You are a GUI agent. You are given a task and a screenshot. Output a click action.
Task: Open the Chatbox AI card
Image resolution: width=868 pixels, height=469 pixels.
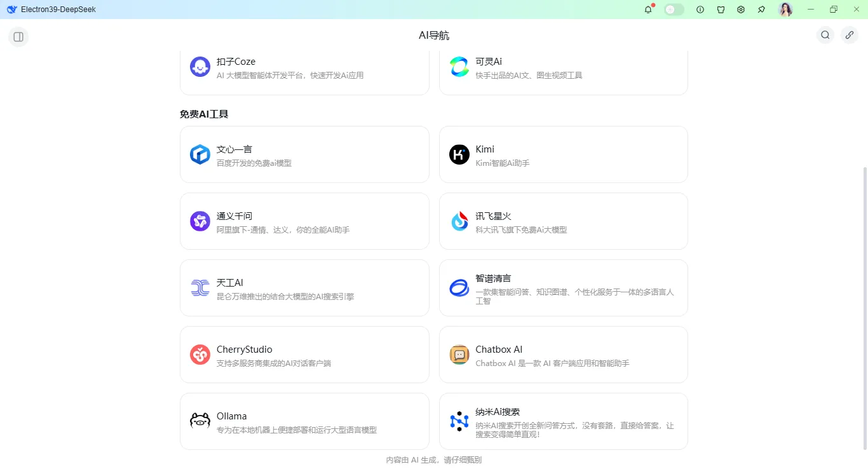point(563,355)
